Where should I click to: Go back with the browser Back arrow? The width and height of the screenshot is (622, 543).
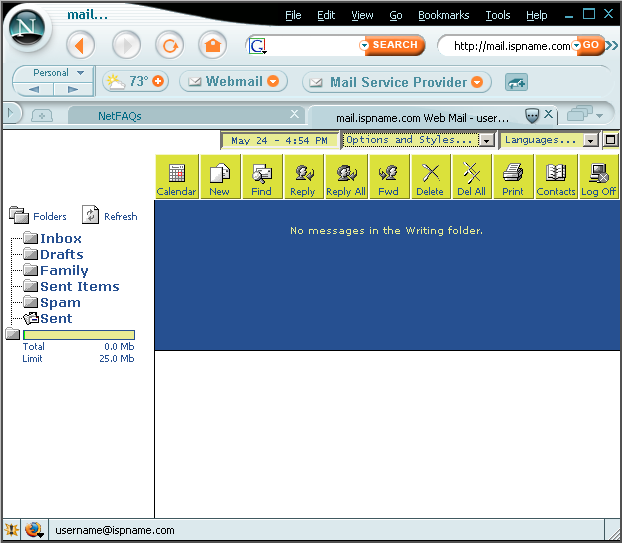click(81, 46)
